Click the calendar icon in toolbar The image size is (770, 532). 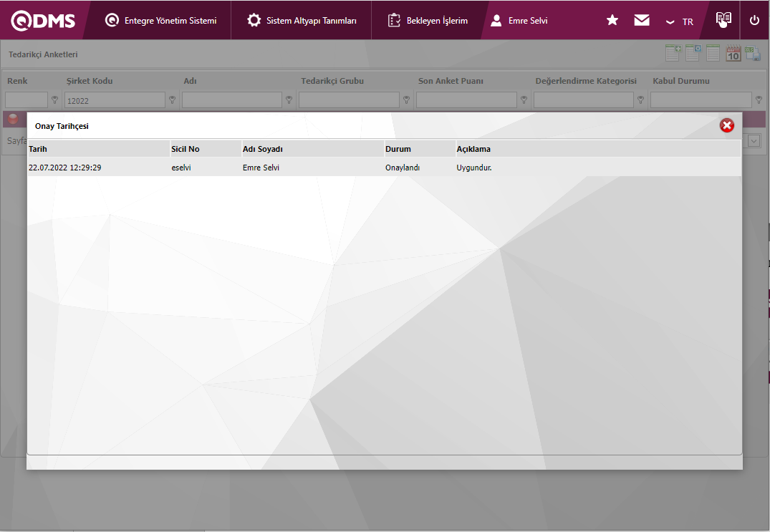point(733,54)
